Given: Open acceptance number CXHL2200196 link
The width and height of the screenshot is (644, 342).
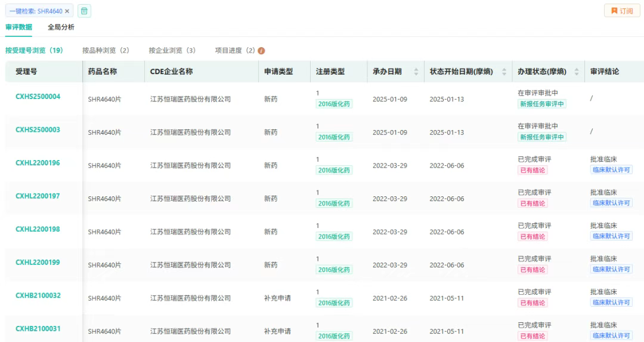Looking at the screenshot, I should coord(38,163).
